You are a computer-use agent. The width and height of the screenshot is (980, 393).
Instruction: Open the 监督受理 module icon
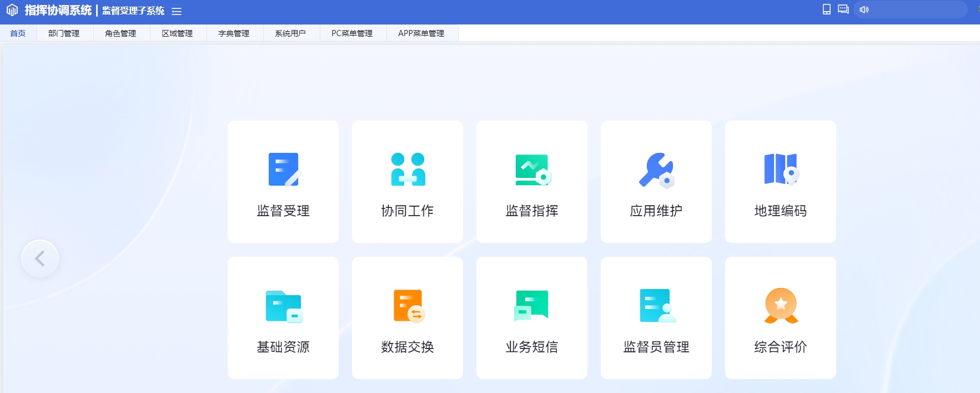click(284, 170)
